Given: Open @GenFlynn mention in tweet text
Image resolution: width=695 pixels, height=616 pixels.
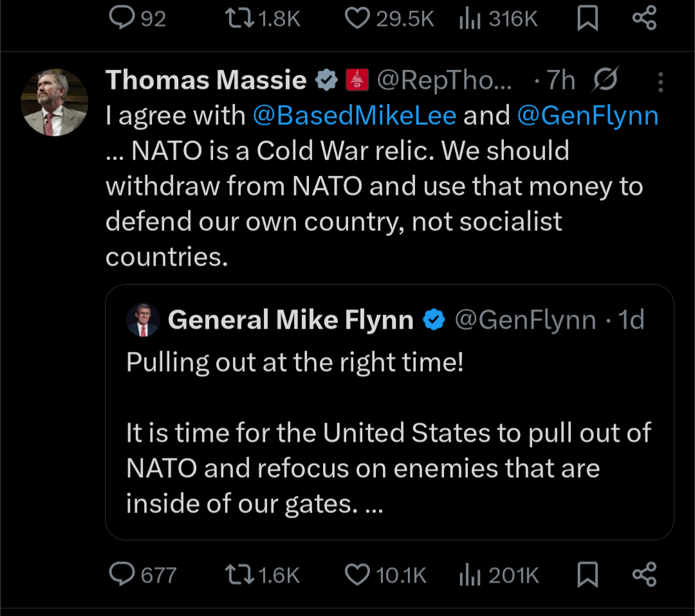Looking at the screenshot, I should 588,116.
